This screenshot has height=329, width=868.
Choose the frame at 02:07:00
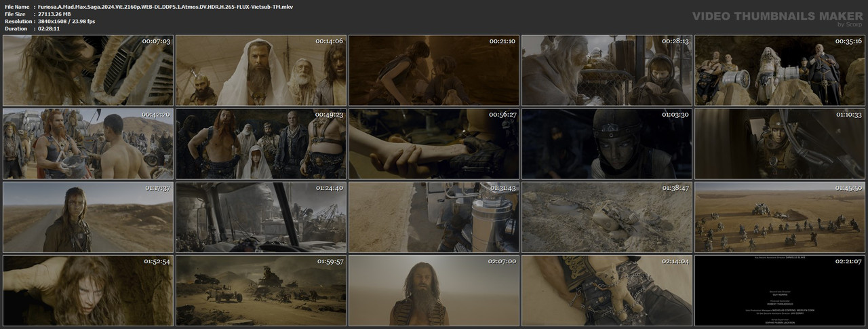point(434,290)
